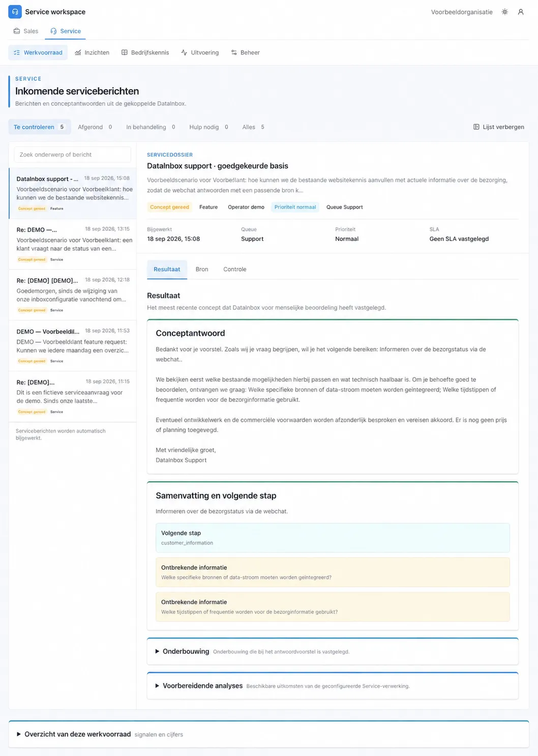This screenshot has height=756, width=538.
Task: Hide the list with Lijst verbergen
Action: coord(498,127)
